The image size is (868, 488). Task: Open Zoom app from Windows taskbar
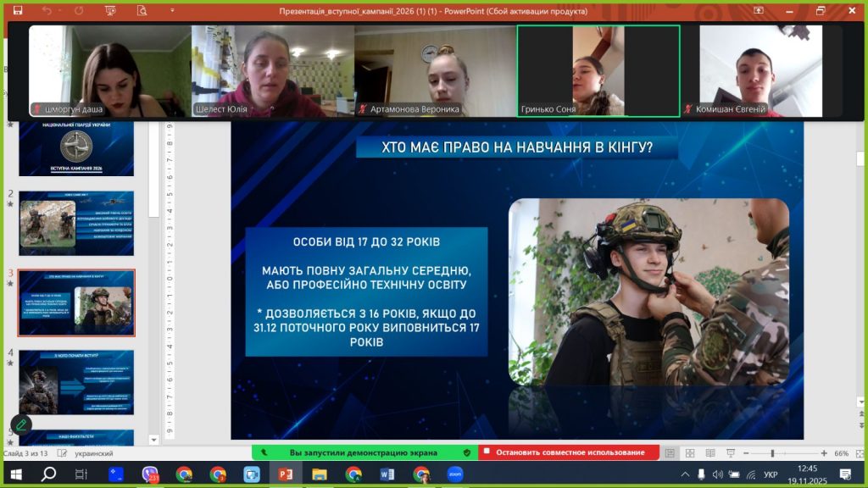click(x=454, y=474)
